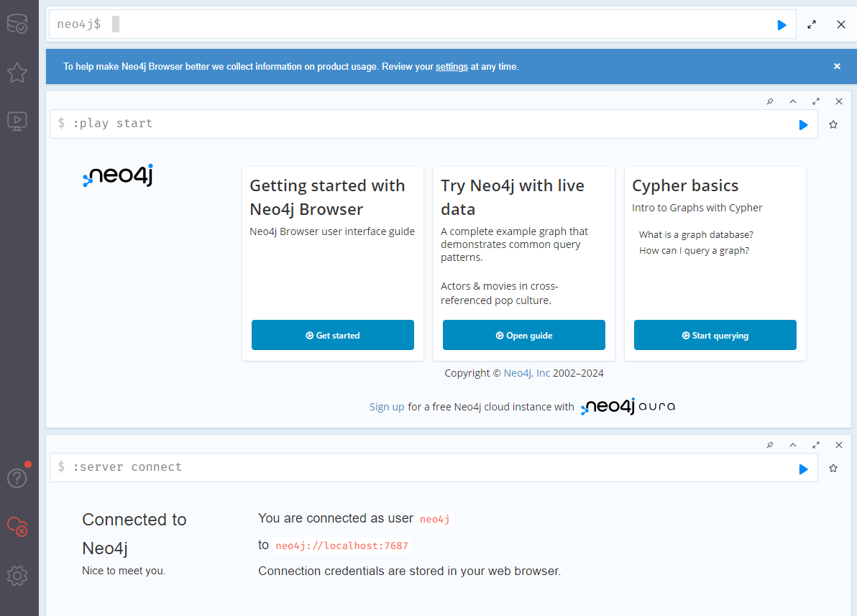Viewport: 857px width, 616px height.
Task: Click 'Getting started with Neo4j Browser' heading
Action: (x=327, y=198)
